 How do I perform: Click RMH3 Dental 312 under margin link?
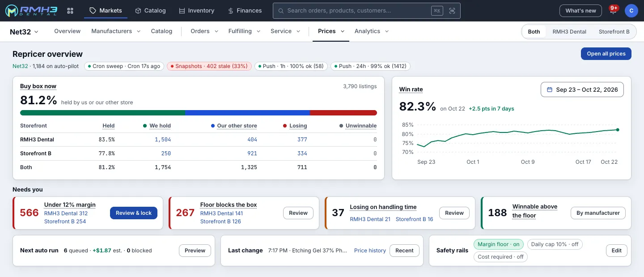(x=66, y=213)
